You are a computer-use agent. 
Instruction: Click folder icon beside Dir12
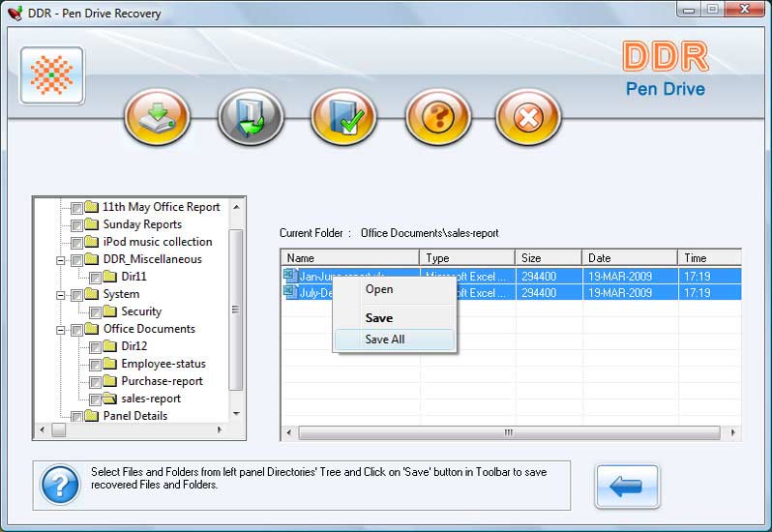click(109, 345)
